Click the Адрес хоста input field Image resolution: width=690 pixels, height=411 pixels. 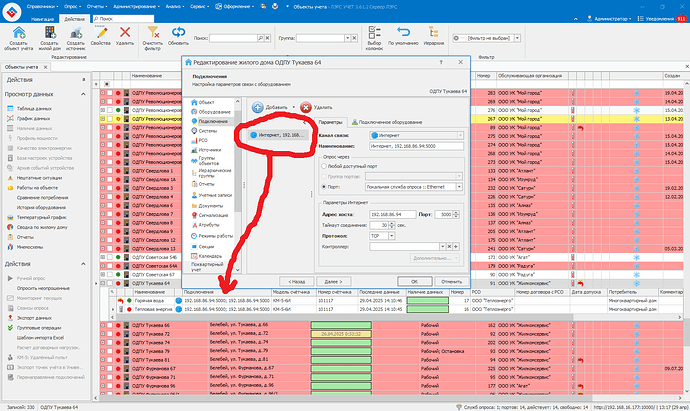click(x=393, y=214)
